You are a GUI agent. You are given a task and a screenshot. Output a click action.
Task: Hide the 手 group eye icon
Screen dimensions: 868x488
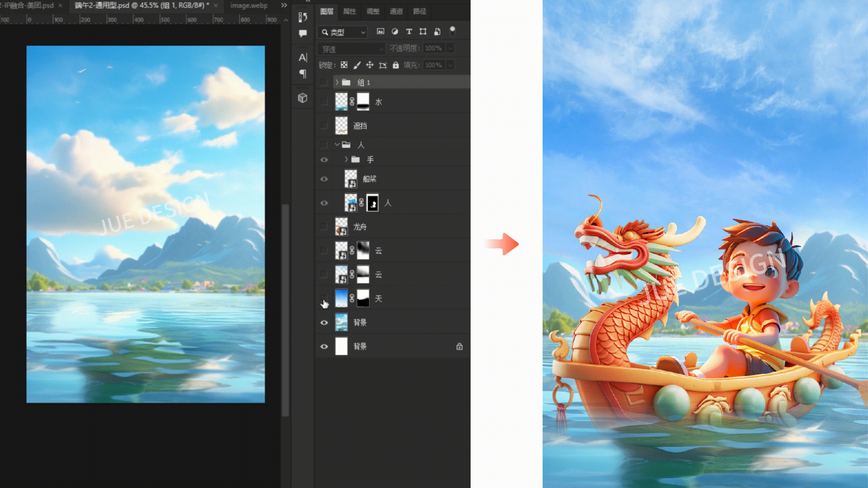pyautogui.click(x=324, y=159)
